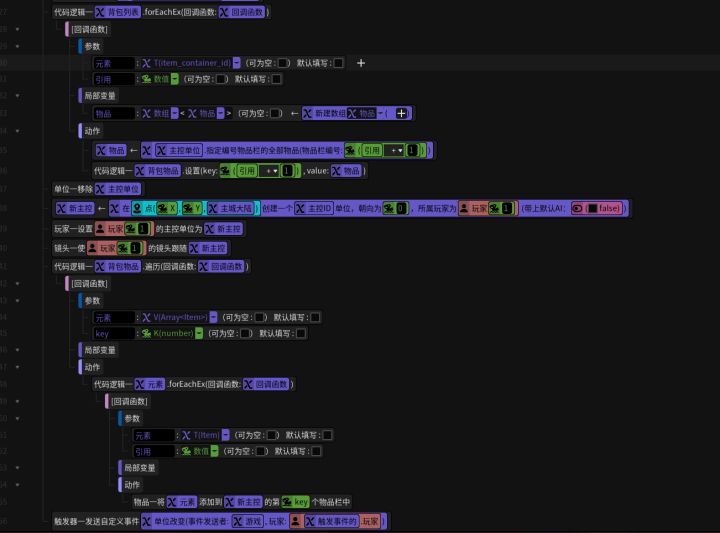
Task: Click the numeric icon before X coordinate
Action: [x=163, y=208]
